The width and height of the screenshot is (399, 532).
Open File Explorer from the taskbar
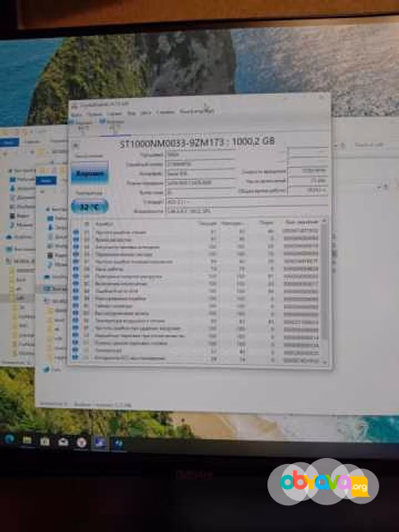coord(27,441)
